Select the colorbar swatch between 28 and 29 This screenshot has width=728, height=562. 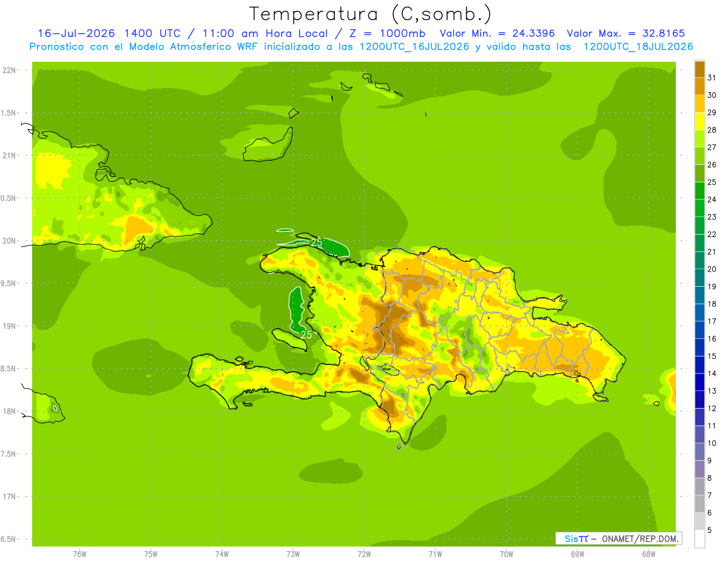(x=699, y=121)
